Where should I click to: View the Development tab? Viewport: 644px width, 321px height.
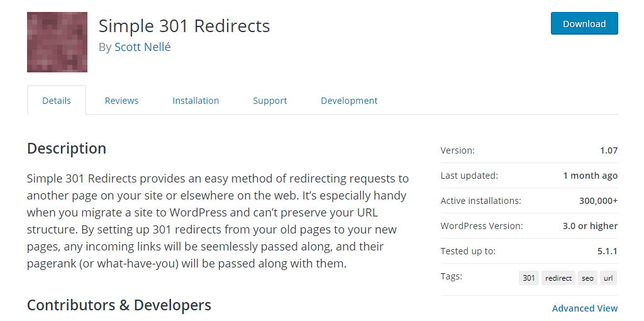coord(349,101)
